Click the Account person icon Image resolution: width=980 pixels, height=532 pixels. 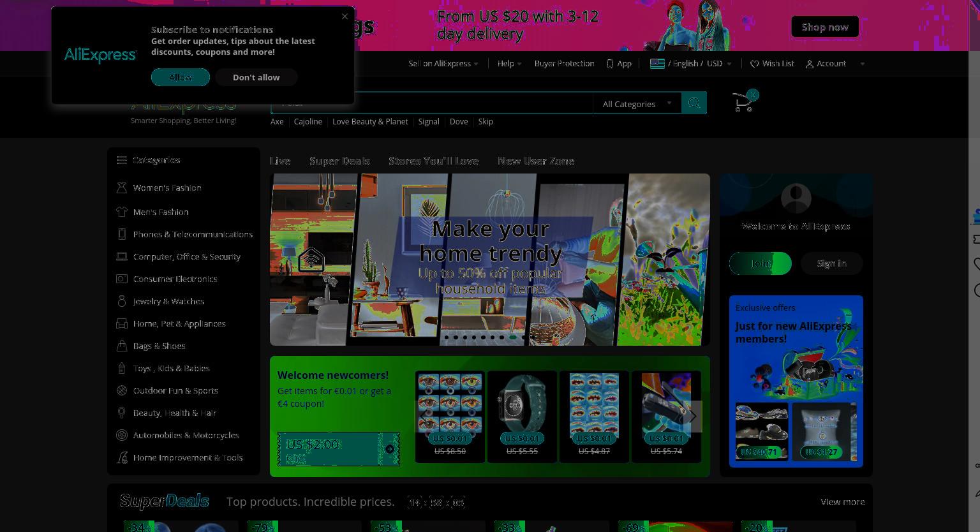tap(810, 64)
